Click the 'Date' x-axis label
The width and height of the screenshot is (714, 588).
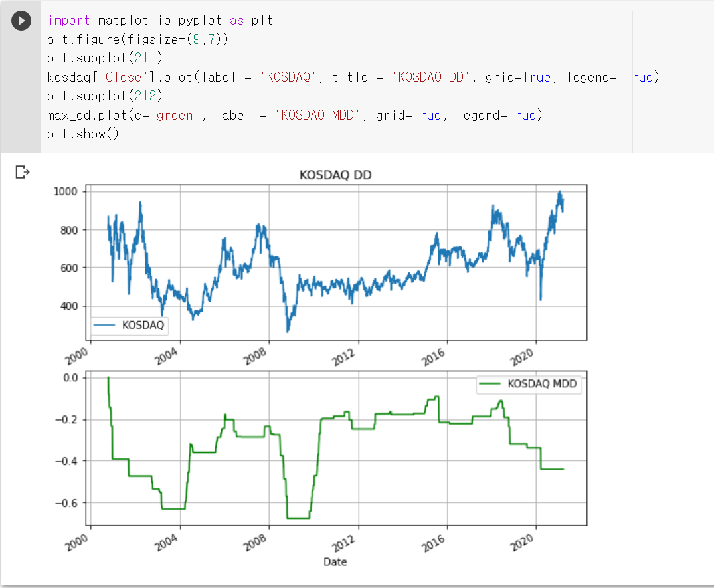tap(335, 562)
